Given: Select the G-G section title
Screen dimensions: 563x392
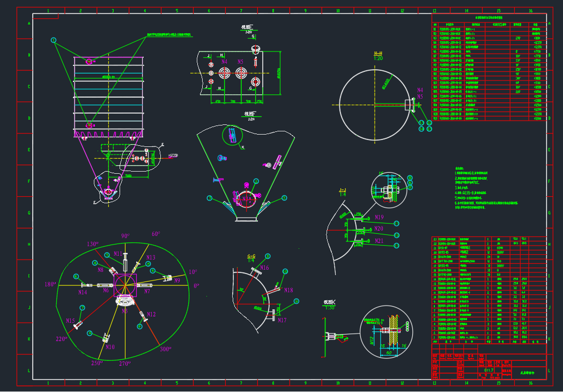Looking at the screenshot, I should pyautogui.click(x=251, y=256).
